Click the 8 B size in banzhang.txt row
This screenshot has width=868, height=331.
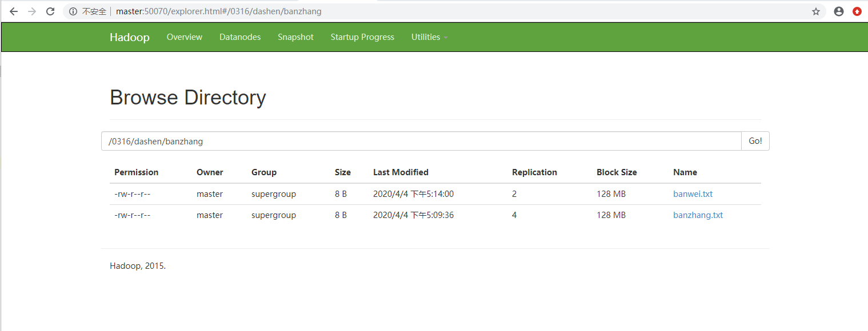click(x=341, y=215)
